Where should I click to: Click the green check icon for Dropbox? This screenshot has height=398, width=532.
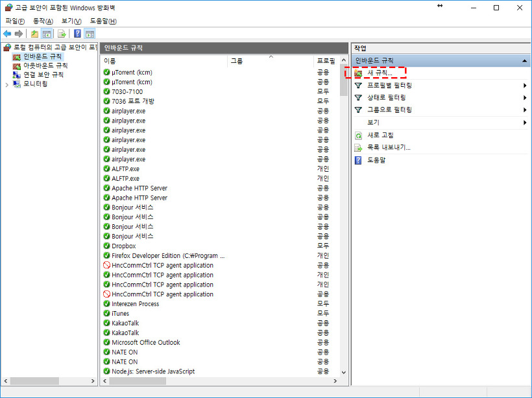pos(106,246)
